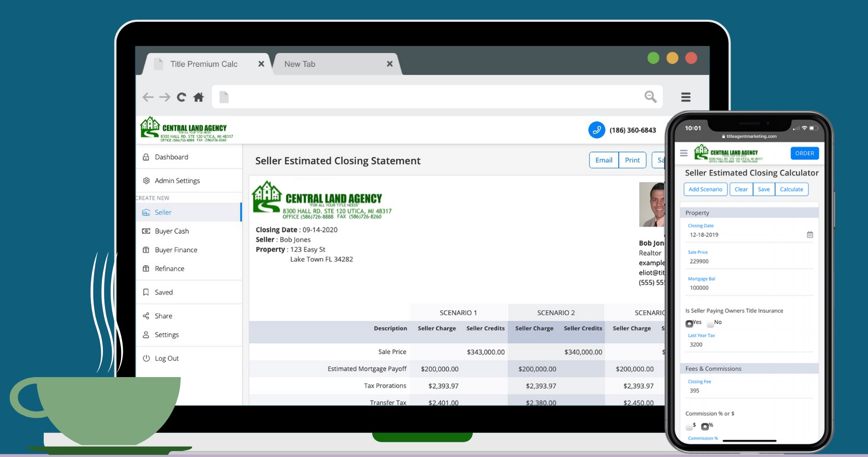Click the $2,401.00 Transfer Tax cell

(x=443, y=403)
